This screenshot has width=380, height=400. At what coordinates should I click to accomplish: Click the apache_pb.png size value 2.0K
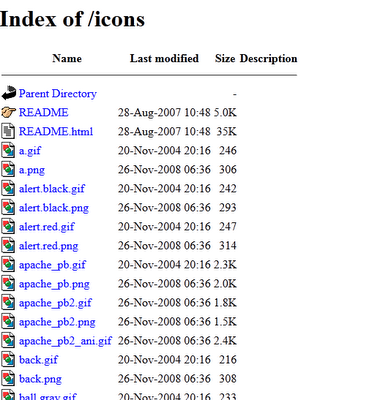225,283
